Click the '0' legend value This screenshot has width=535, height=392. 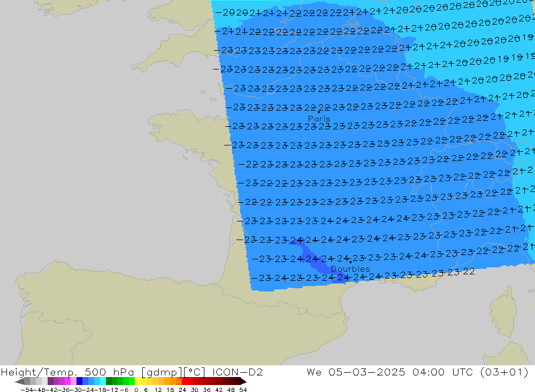pos(136,390)
